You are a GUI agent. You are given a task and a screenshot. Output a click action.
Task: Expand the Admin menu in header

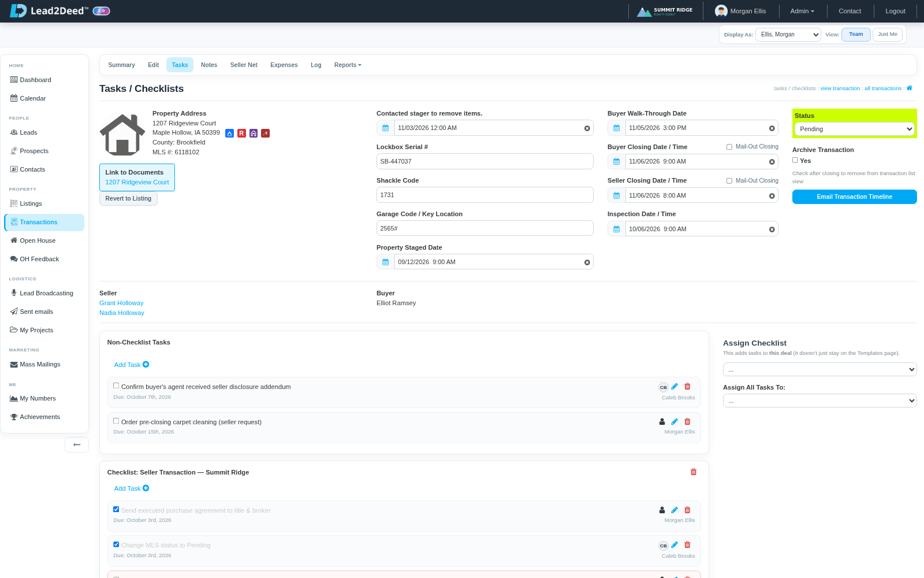click(x=802, y=11)
